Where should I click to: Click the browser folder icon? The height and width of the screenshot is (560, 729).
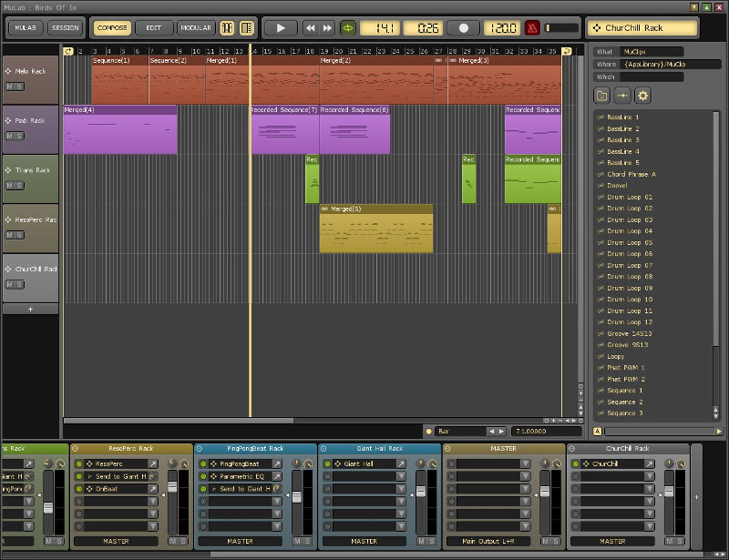(x=602, y=96)
